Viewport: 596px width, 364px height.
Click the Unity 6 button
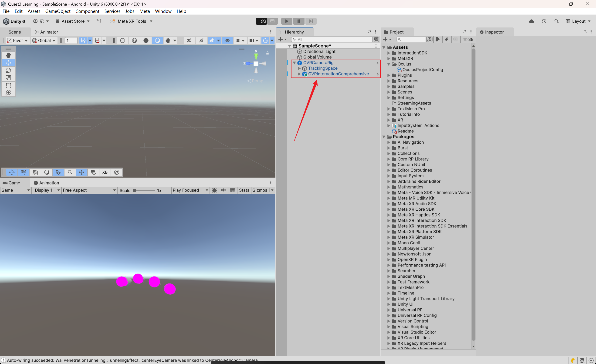pyautogui.click(x=14, y=21)
